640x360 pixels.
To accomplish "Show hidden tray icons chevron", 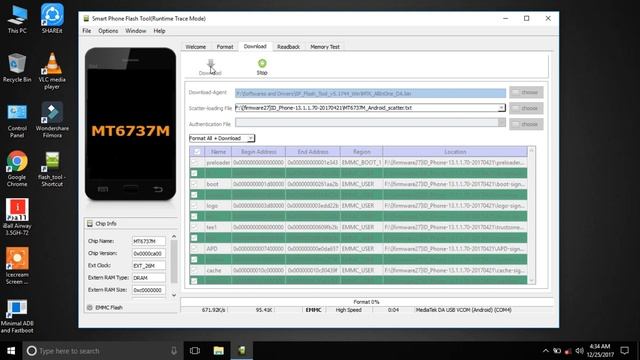I will 545,351.
